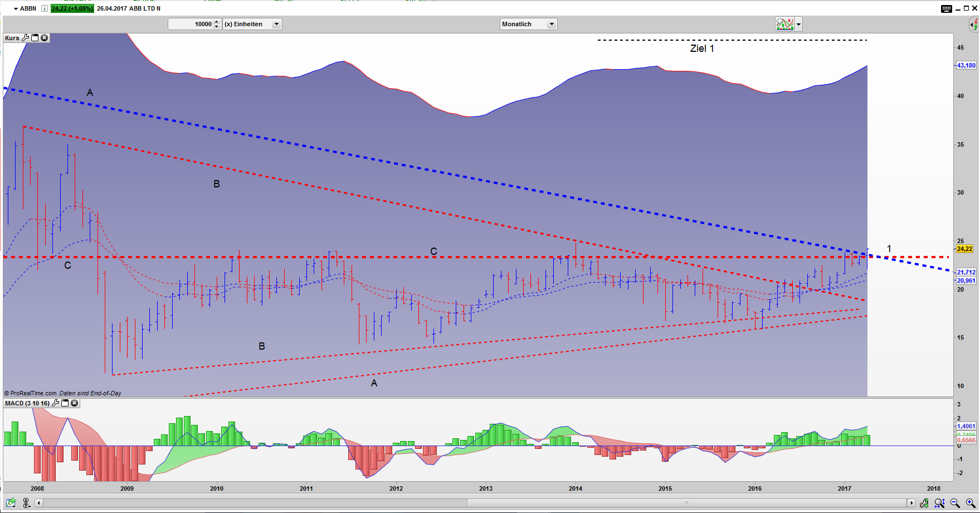Image resolution: width=980 pixels, height=513 pixels.
Task: Open the on-screen keyboard shortcut icon
Action: pyautogui.click(x=947, y=8)
